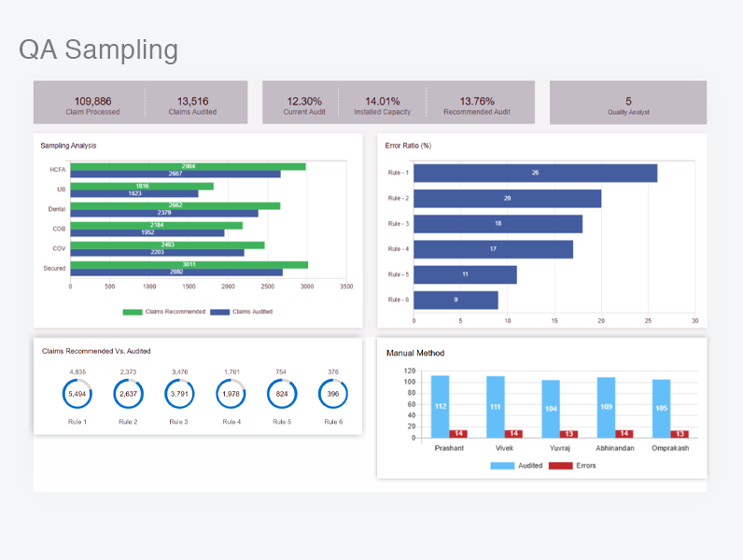The image size is (743, 560).
Task: Click the Dental green bar labeled 2662
Action: pyautogui.click(x=175, y=205)
